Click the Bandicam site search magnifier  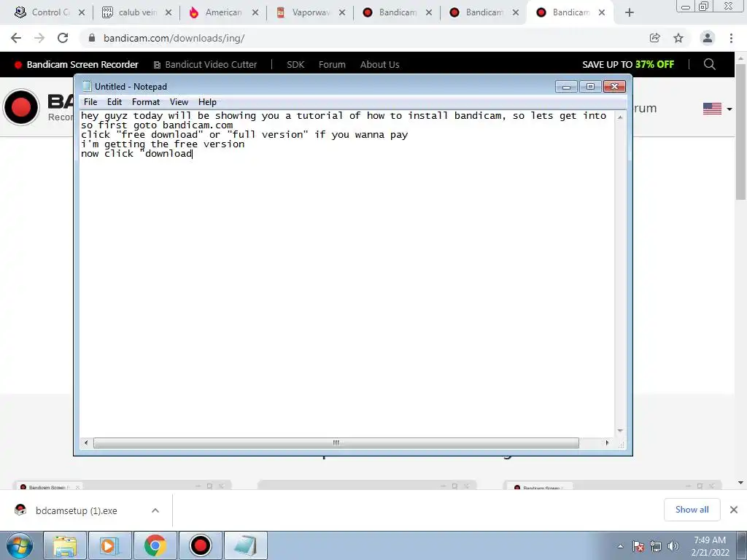709,64
